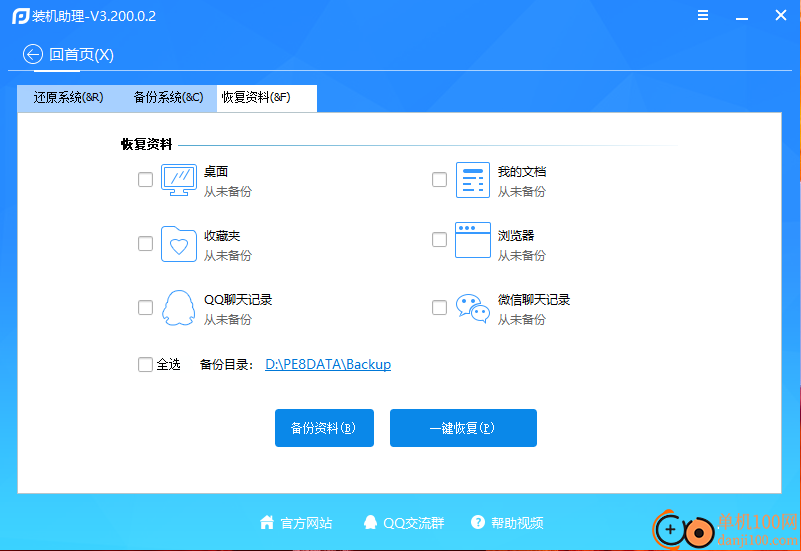The image size is (801, 551).
Task: Open the QQ交流群 link
Action: (x=414, y=523)
